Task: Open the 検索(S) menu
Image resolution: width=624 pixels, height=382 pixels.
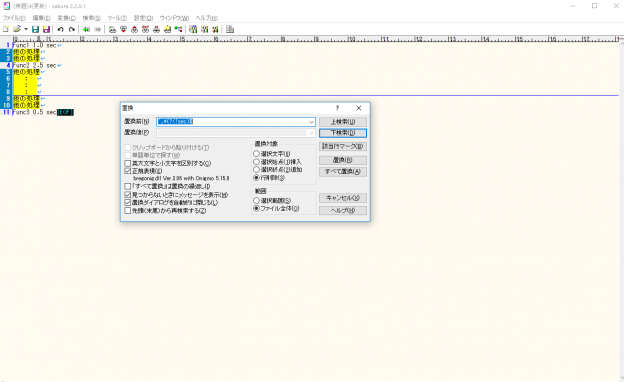Action: click(x=91, y=18)
